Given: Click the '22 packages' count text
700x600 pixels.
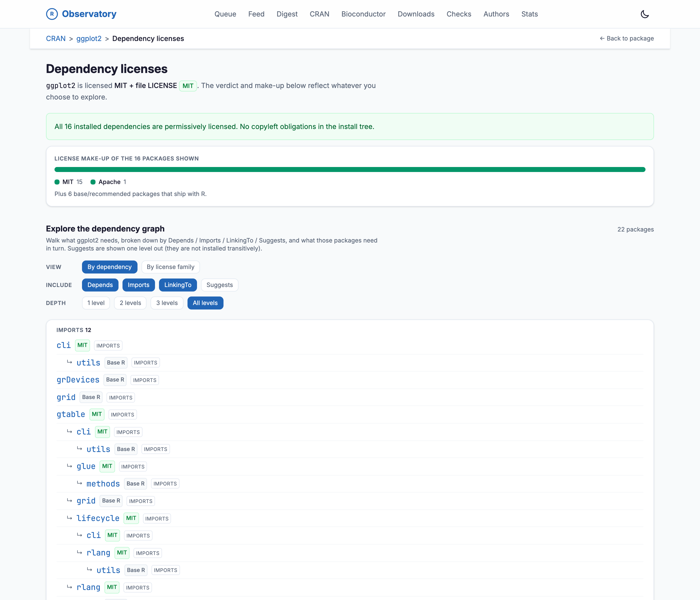Looking at the screenshot, I should (x=635, y=229).
